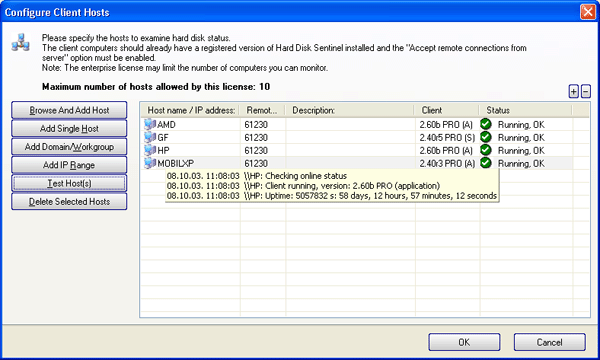This screenshot has height=360, width=600.
Task: Open Add Domain/Workgroup dialog
Action: [69, 147]
